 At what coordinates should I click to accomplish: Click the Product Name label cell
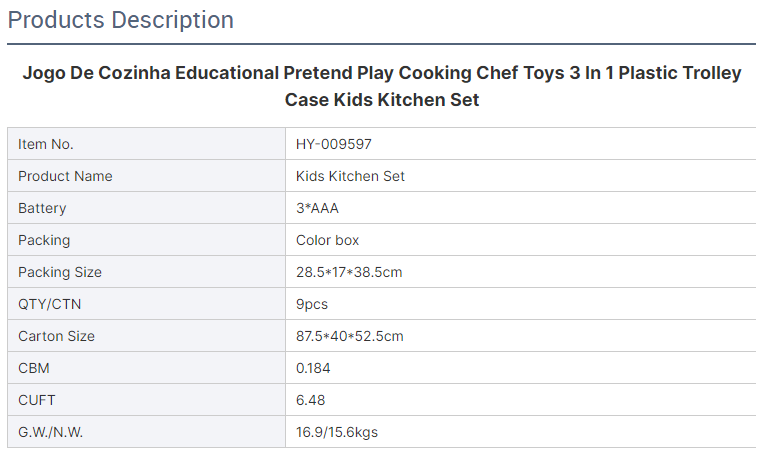pos(147,176)
